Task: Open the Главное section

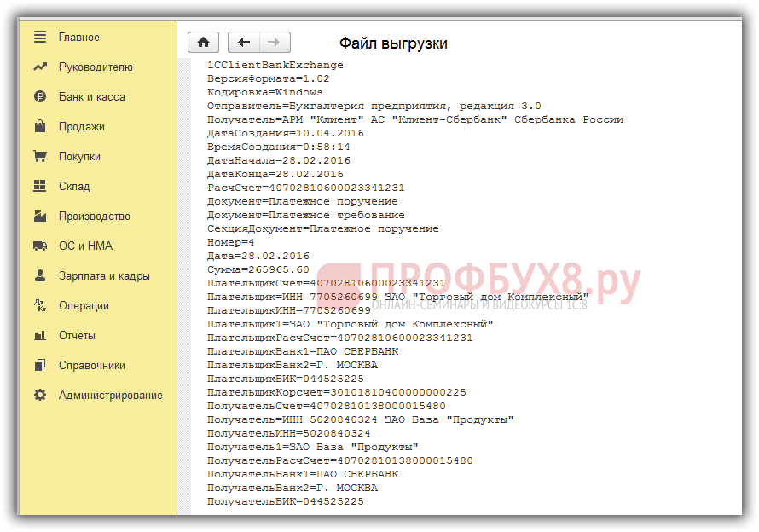Action: 79,38
